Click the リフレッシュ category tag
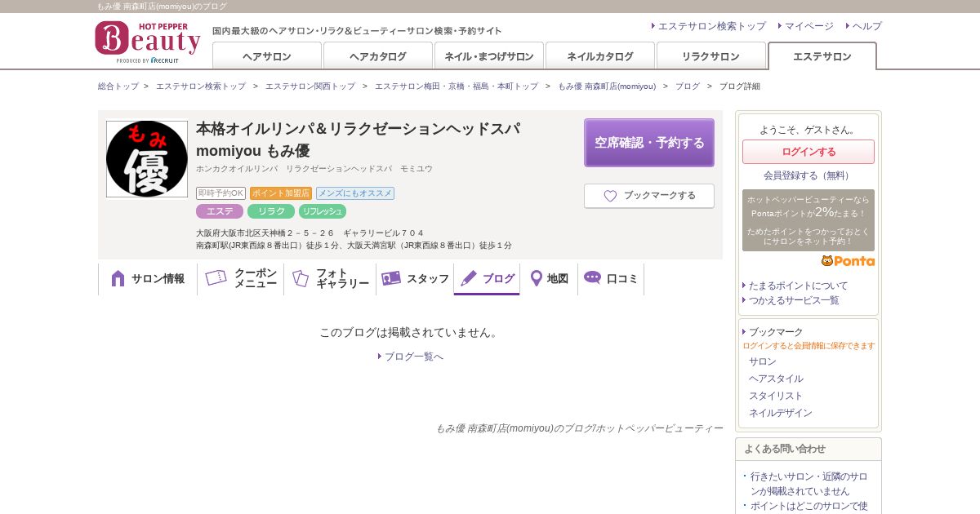 point(323,211)
